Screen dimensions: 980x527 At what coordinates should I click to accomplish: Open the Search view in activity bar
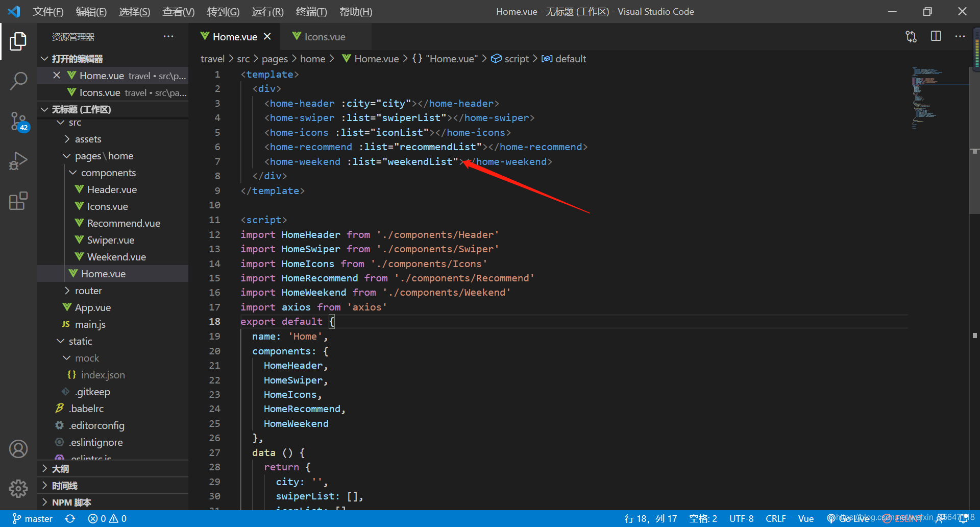(18, 81)
